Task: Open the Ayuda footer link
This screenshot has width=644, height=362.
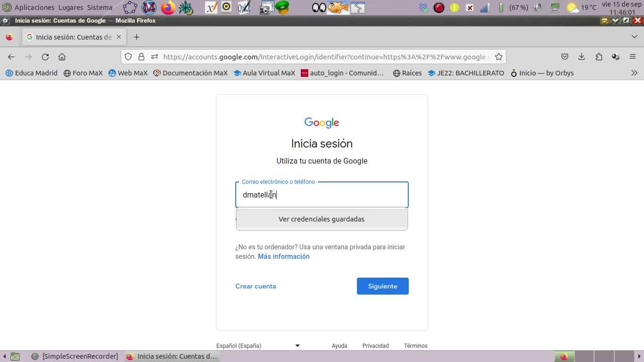Action: point(339,346)
